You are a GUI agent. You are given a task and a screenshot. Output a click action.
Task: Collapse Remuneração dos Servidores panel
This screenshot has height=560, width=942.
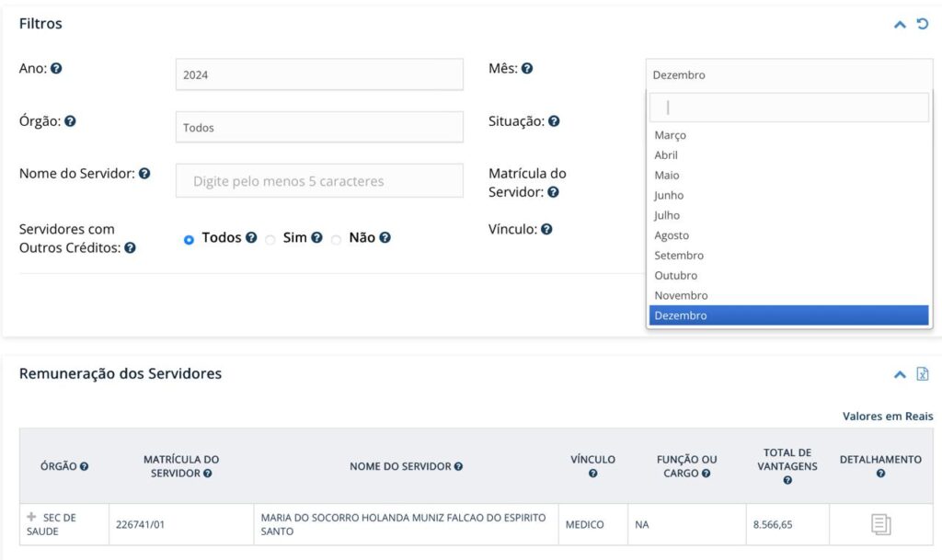tap(901, 374)
